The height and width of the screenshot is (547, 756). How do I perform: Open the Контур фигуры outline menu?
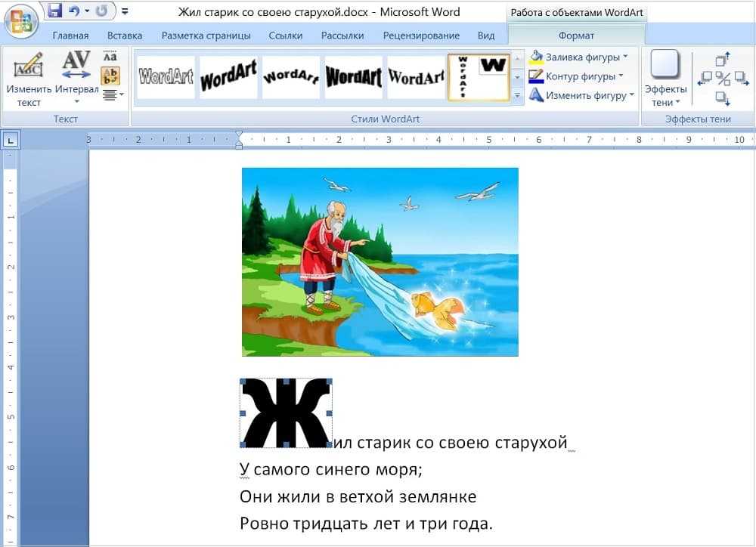[x=578, y=76]
